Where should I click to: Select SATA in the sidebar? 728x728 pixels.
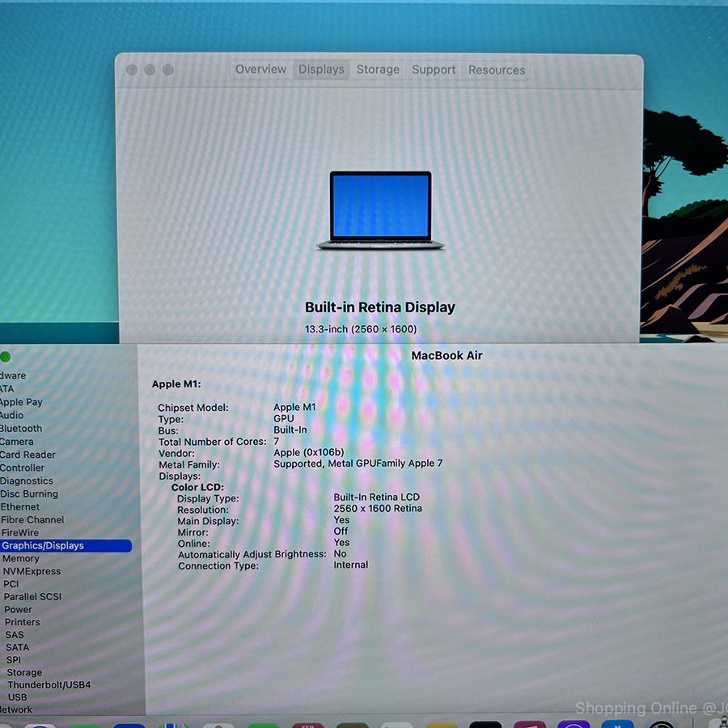[18, 647]
